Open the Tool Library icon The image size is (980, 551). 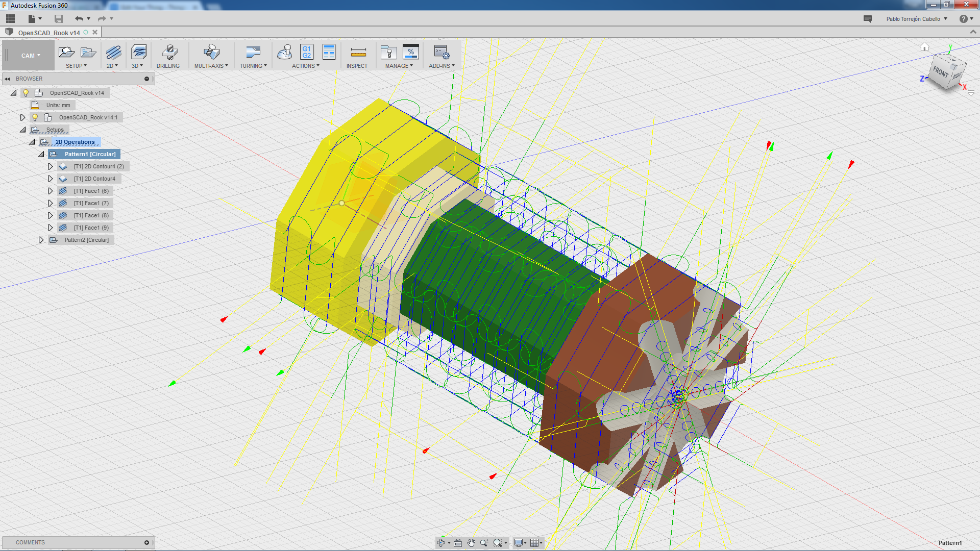pyautogui.click(x=389, y=52)
